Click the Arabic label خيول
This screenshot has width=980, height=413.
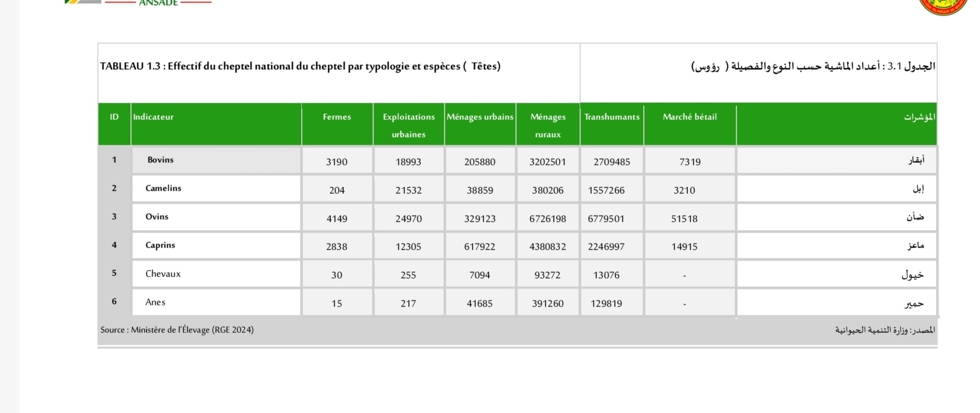pos(913,274)
